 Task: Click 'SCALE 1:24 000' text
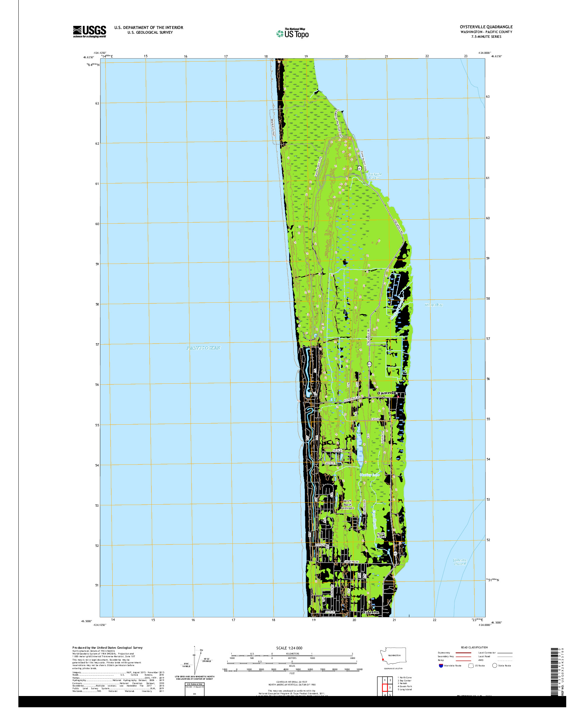click(289, 648)
